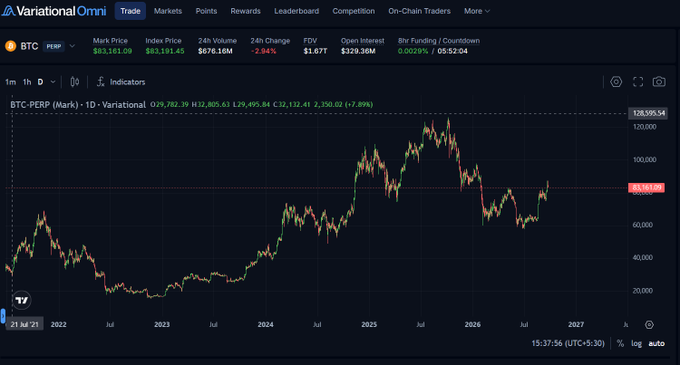Open On-Chain Traders page
Image resolution: width=680 pixels, height=365 pixels.
click(419, 11)
